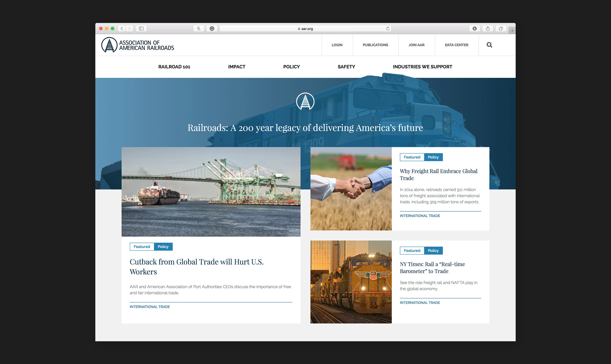Click the Grammarly extension icon
611x364 pixels.
click(212, 28)
